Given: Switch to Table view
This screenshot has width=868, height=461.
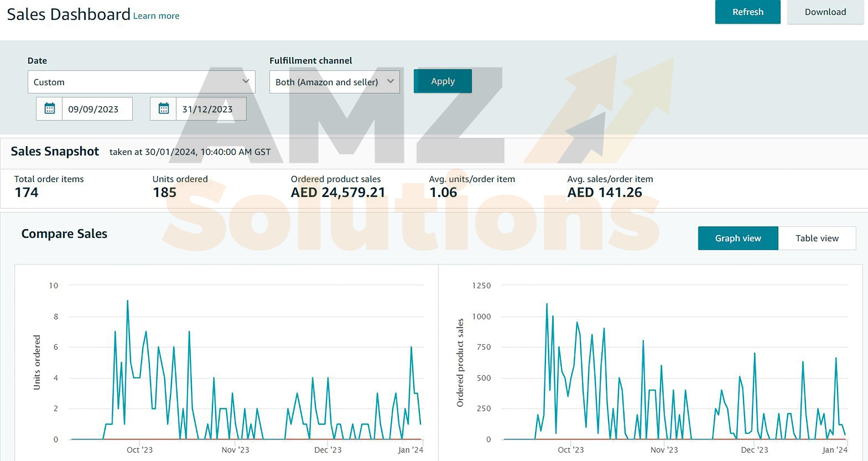Looking at the screenshot, I should click(817, 238).
